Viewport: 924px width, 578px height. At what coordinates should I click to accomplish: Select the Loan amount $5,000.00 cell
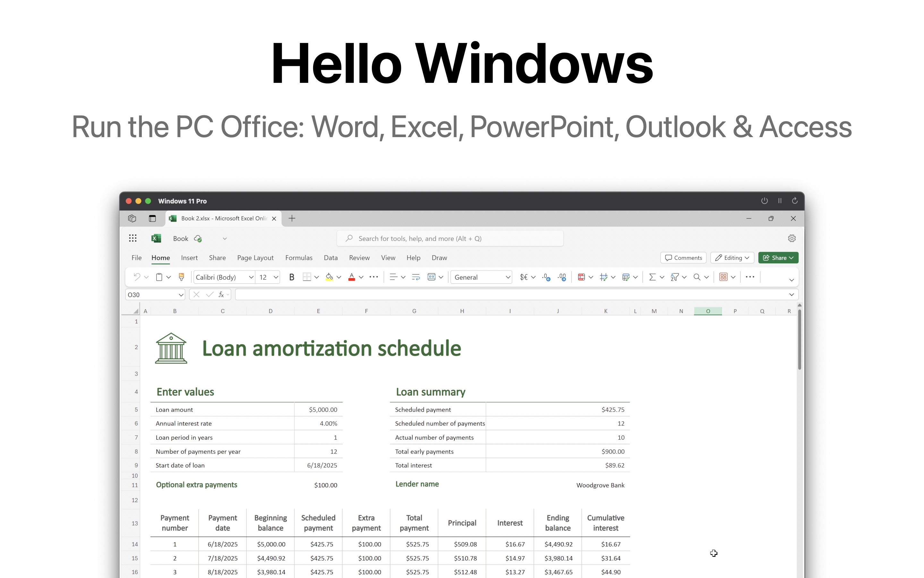coord(319,409)
